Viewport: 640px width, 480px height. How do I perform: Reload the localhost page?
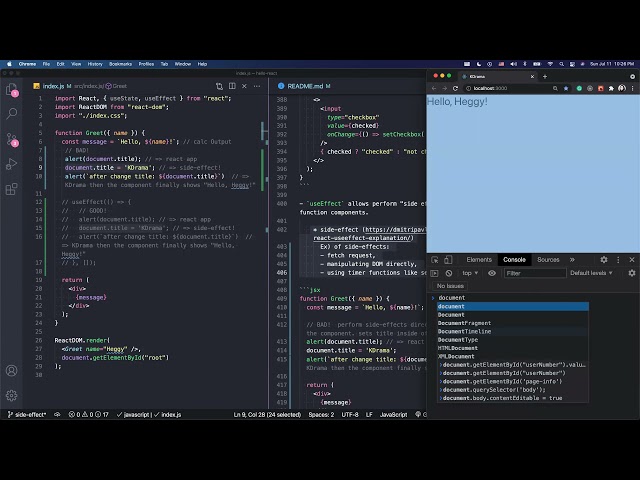point(455,88)
